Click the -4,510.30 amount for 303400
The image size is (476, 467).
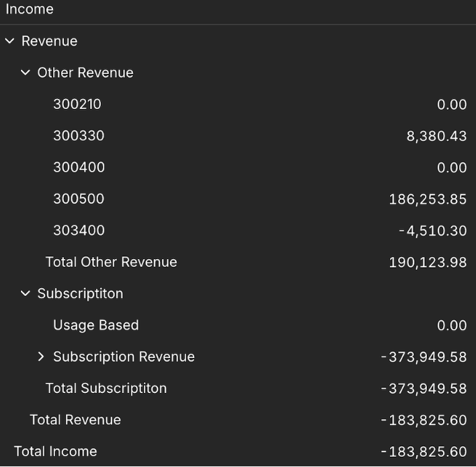click(432, 231)
